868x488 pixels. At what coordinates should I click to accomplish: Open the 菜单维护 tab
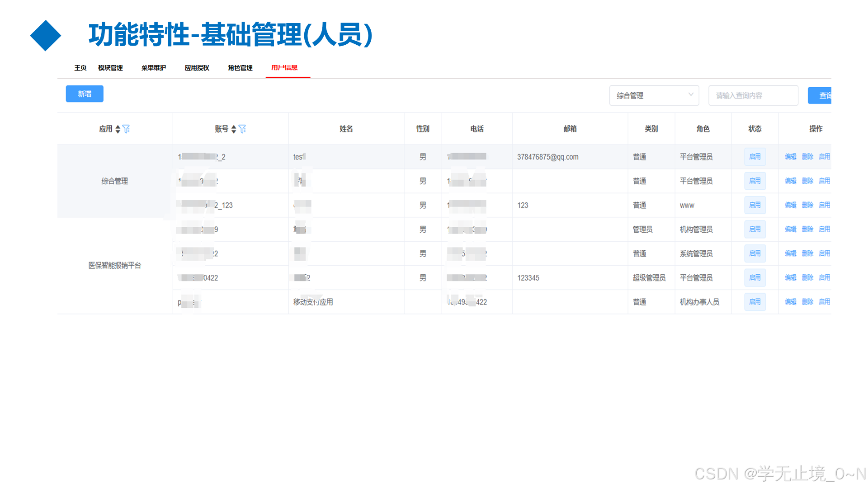click(x=153, y=68)
